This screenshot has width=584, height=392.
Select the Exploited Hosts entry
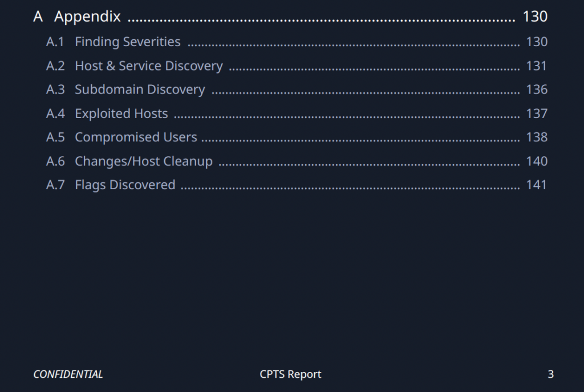coord(121,113)
